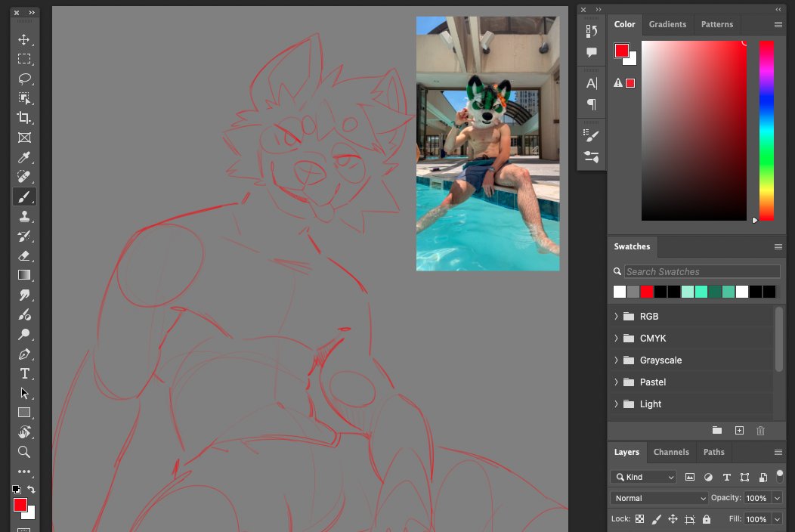Create a new swatch
Viewport: 795px width, 532px height.
[x=739, y=431]
